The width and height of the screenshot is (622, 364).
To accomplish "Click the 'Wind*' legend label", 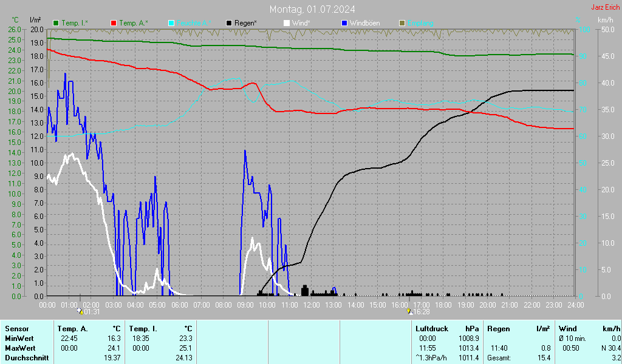I will 301,23.
